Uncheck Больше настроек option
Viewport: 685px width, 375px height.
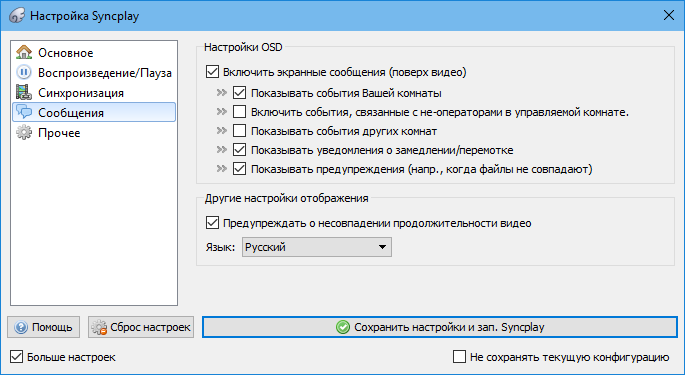[17, 357]
